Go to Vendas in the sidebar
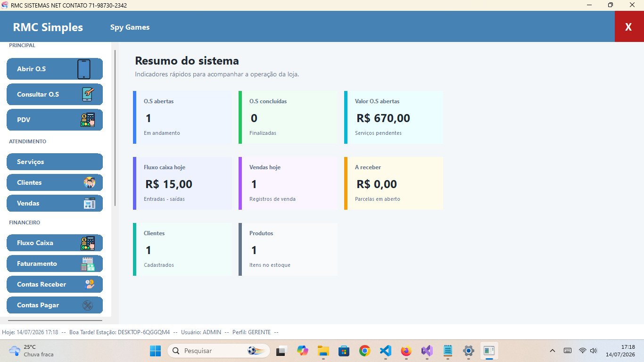This screenshot has width=644, height=362. pos(55,203)
